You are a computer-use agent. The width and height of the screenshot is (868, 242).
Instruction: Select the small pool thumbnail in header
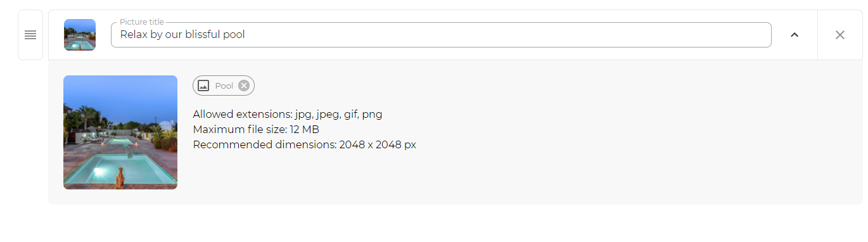pyautogui.click(x=80, y=35)
